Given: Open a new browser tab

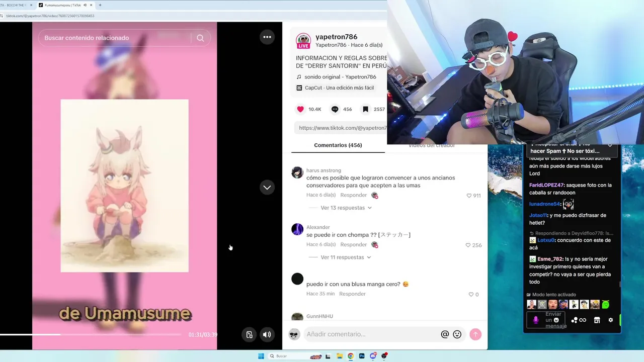Looking at the screenshot, I should pos(100,5).
